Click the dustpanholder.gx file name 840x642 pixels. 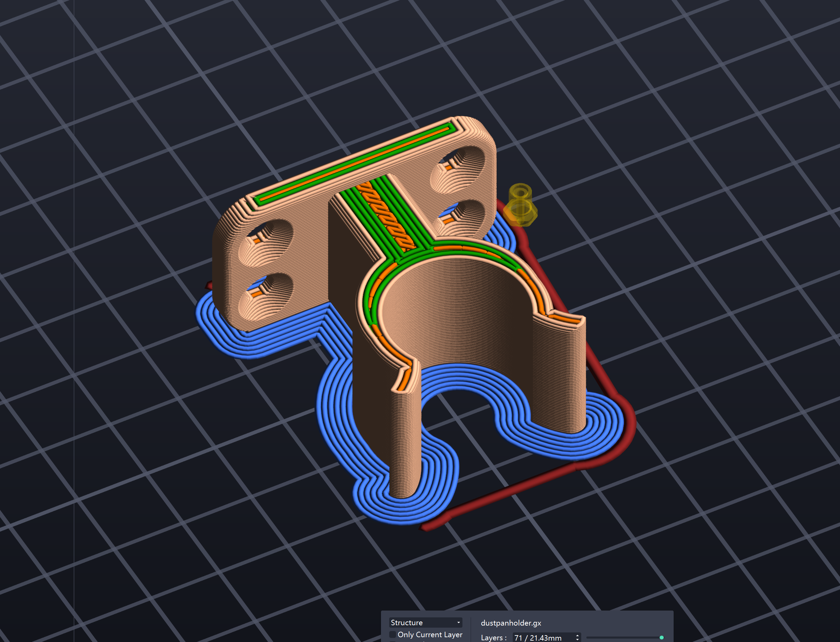click(511, 623)
